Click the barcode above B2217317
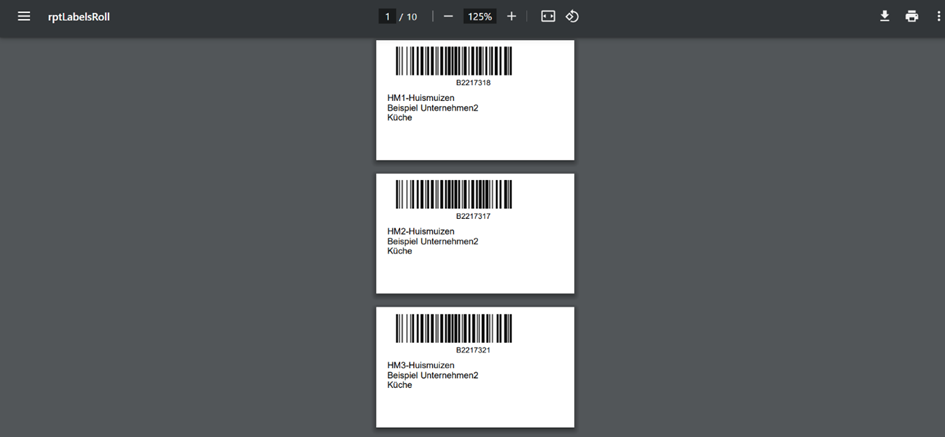The image size is (945, 437). 454,194
